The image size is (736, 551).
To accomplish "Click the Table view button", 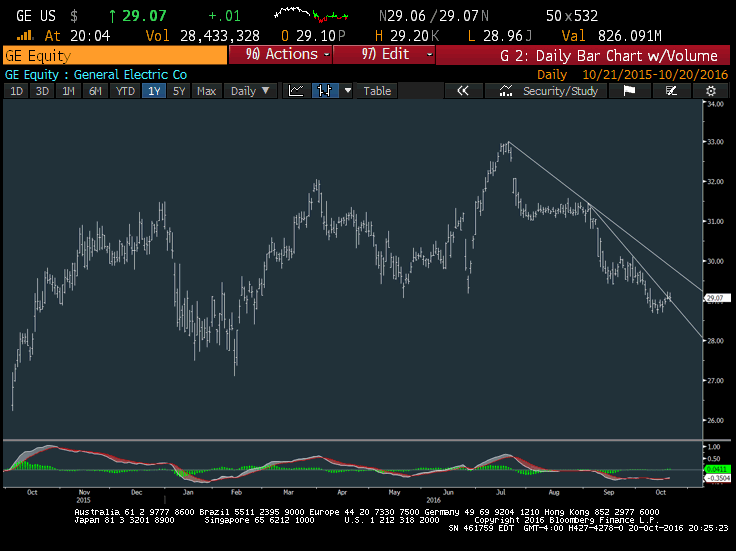I will (377, 91).
